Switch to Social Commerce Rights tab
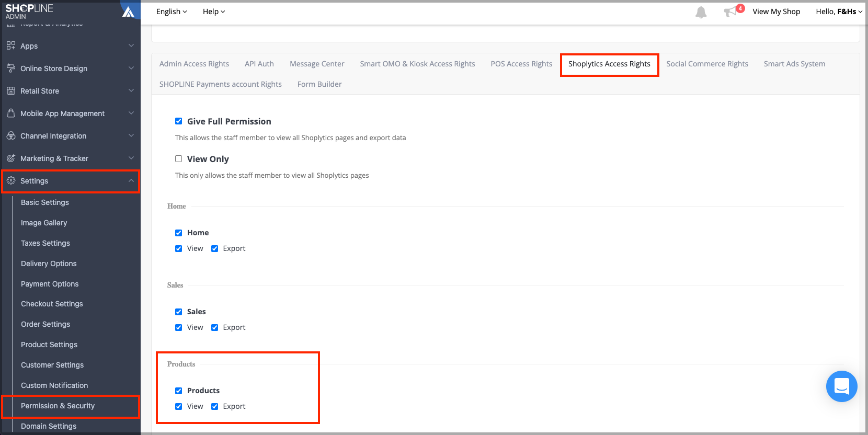Image resolution: width=868 pixels, height=435 pixels. (x=707, y=64)
